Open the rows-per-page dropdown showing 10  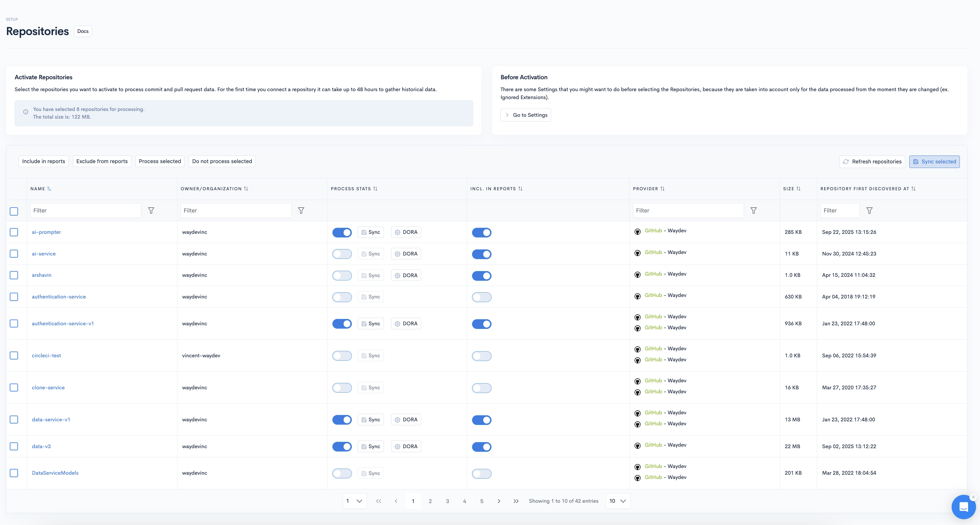coord(618,501)
